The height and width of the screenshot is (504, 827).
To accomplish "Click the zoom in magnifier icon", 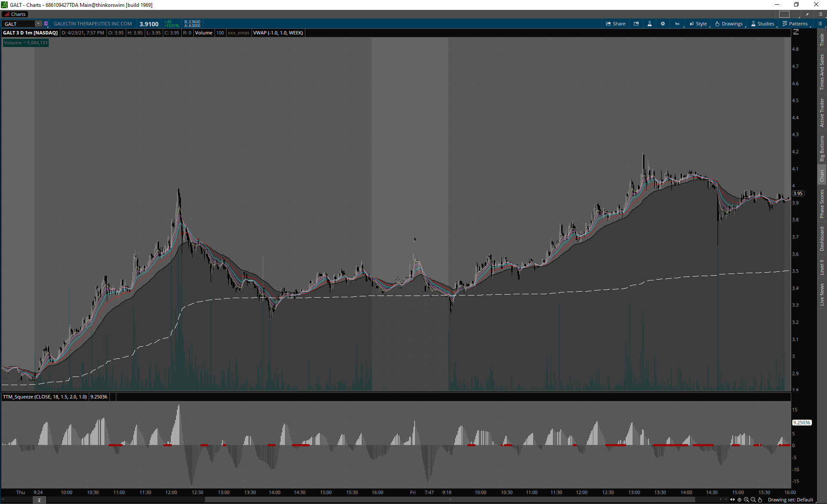I will click(746, 500).
